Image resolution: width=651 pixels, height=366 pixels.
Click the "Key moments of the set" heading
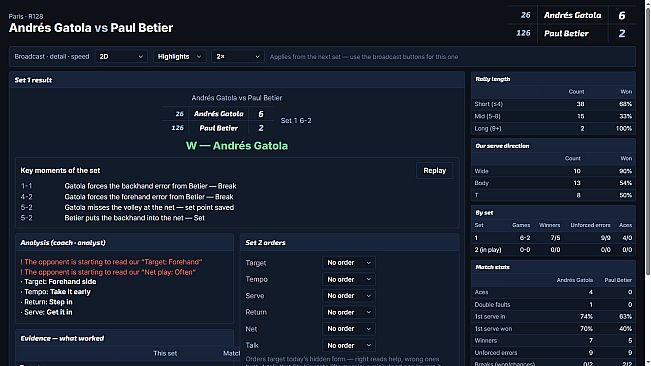click(x=60, y=171)
